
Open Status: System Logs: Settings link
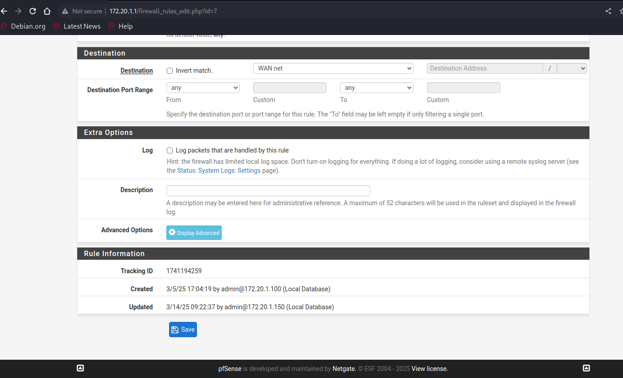(219, 171)
